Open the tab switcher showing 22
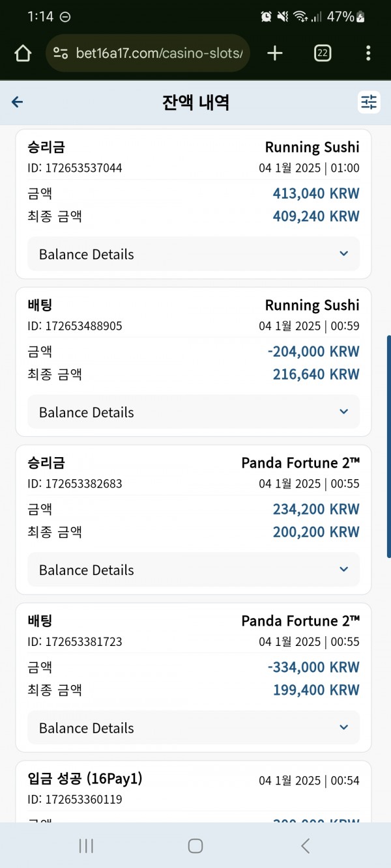Screen dimensions: 391x868 (322, 53)
